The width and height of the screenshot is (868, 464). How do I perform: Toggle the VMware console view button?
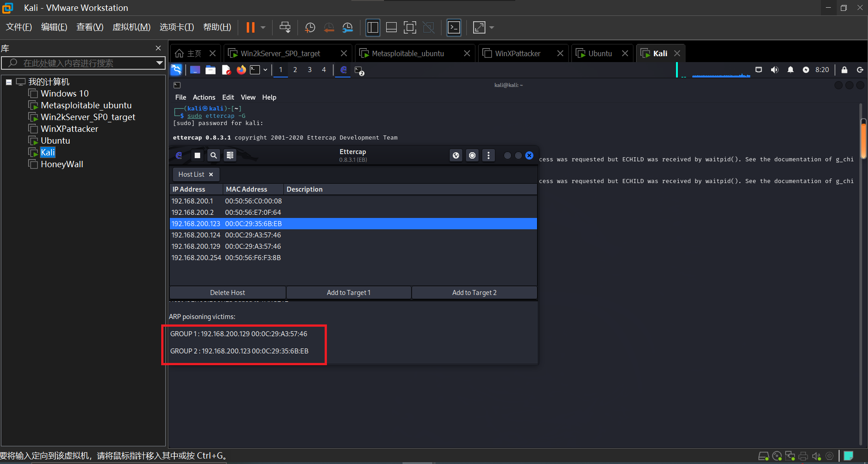(x=454, y=28)
